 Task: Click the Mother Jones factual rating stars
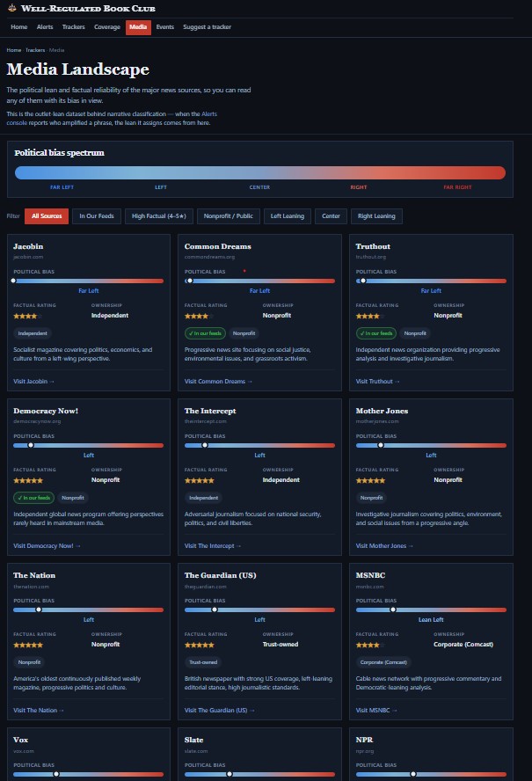370,481
